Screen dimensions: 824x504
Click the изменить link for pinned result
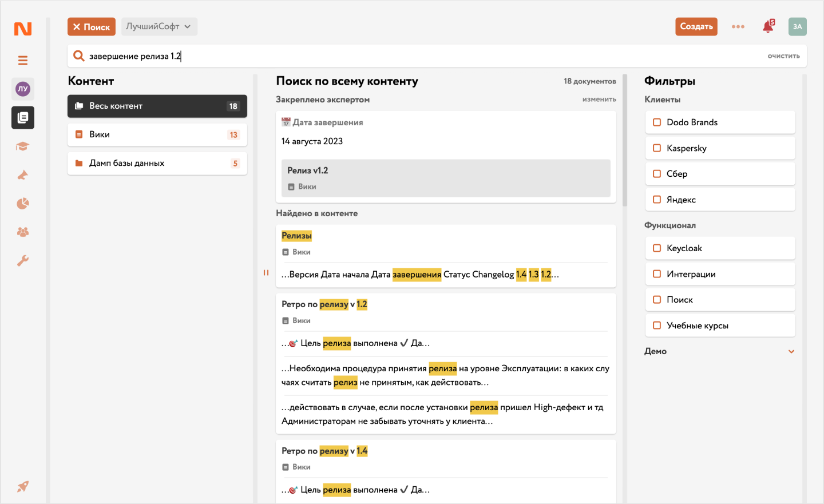(599, 100)
